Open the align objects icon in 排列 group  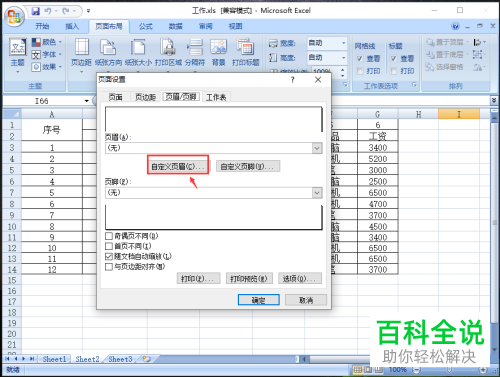click(479, 42)
